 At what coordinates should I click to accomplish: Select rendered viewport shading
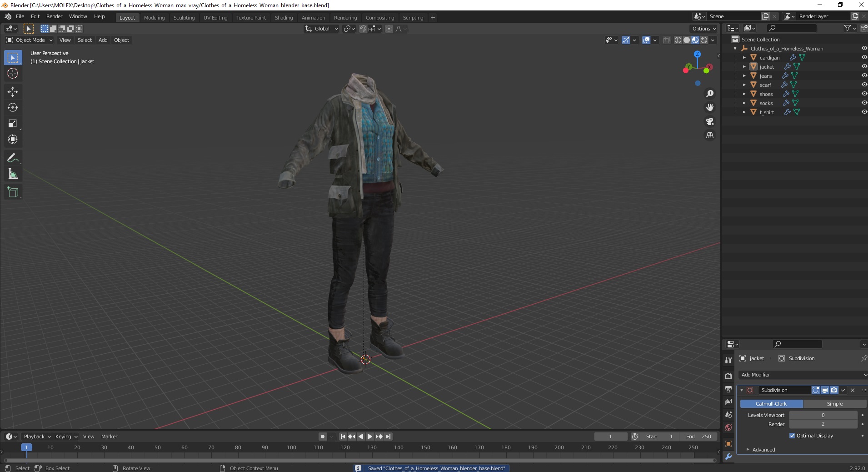tap(704, 40)
